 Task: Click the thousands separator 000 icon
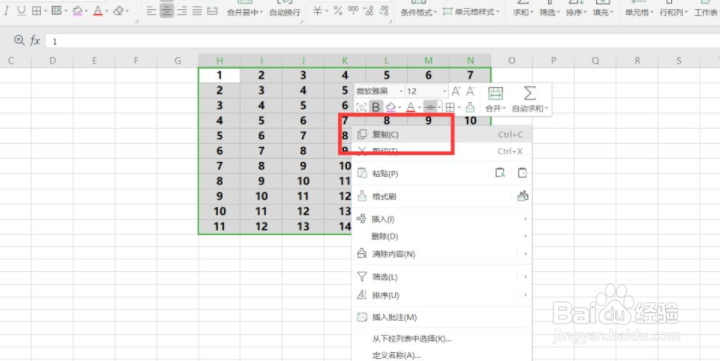click(353, 11)
